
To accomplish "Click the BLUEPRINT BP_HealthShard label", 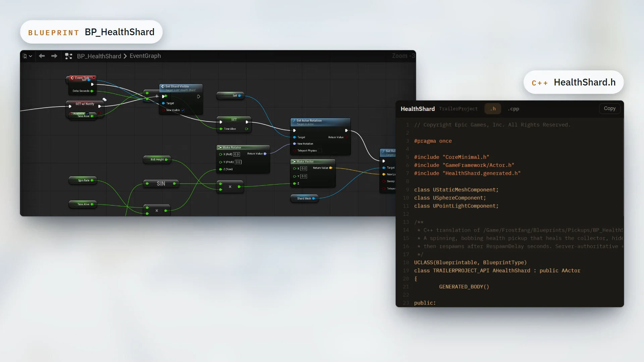I will pos(91,32).
